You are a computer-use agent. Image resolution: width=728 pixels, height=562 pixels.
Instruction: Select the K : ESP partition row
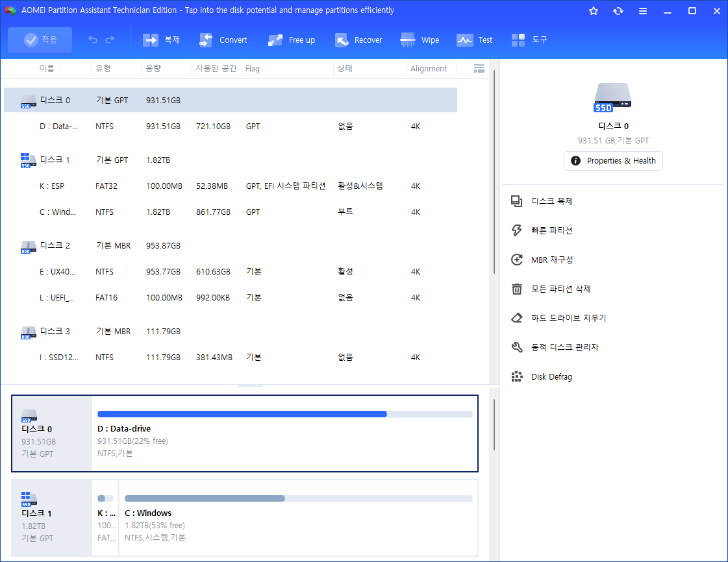231,186
